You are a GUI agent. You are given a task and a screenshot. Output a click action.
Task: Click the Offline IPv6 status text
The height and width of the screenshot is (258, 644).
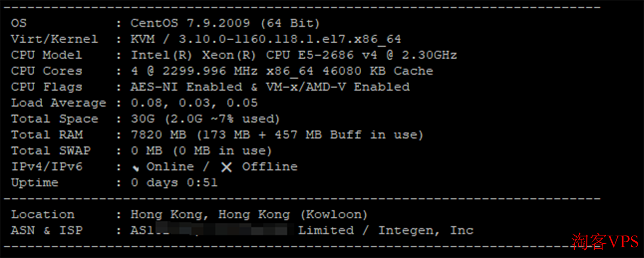pyautogui.click(x=270, y=167)
